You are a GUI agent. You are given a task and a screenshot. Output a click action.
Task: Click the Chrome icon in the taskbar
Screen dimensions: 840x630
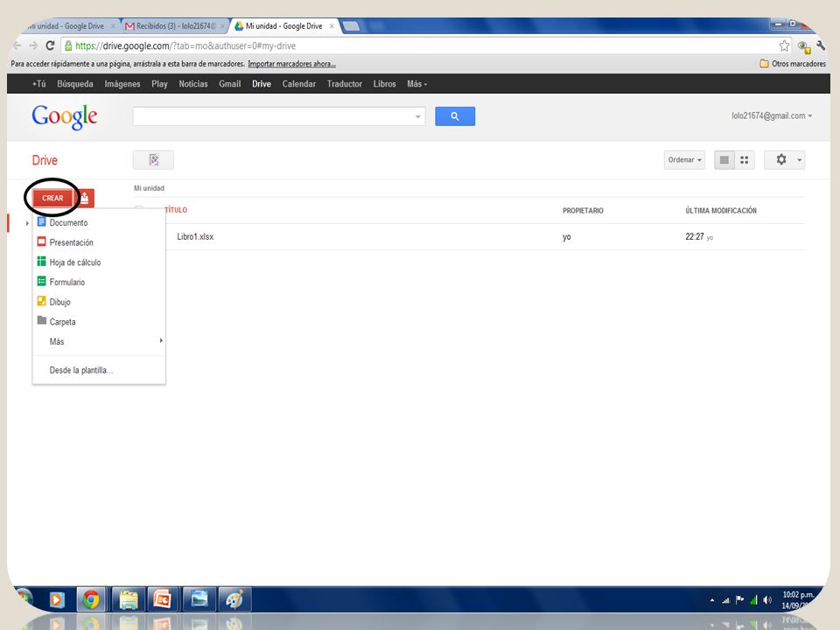point(91,599)
